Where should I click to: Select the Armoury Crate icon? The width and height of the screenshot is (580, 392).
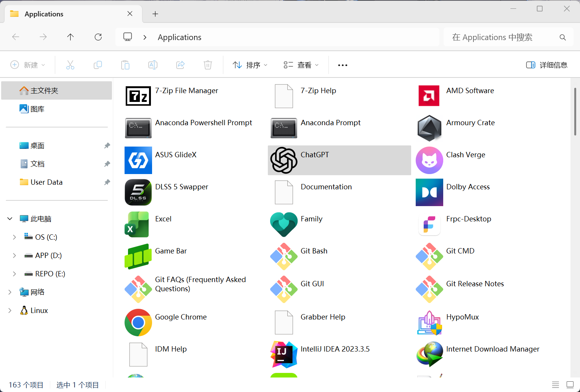pyautogui.click(x=429, y=128)
